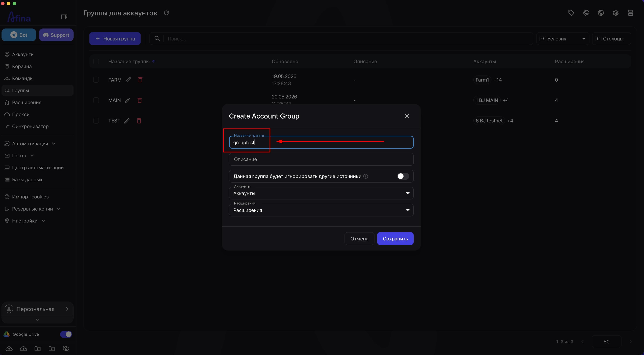The image size is (644, 355).
Task: Click the cloud download icon at bottom
Action: 23,348
